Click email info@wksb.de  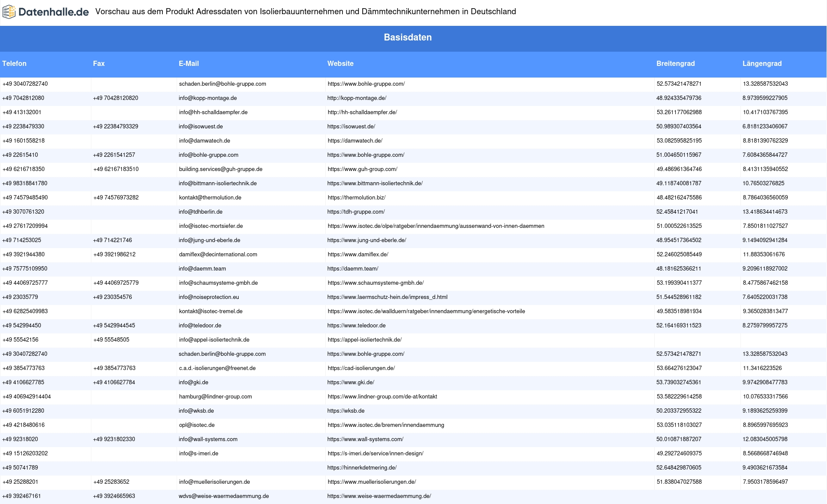196,411
